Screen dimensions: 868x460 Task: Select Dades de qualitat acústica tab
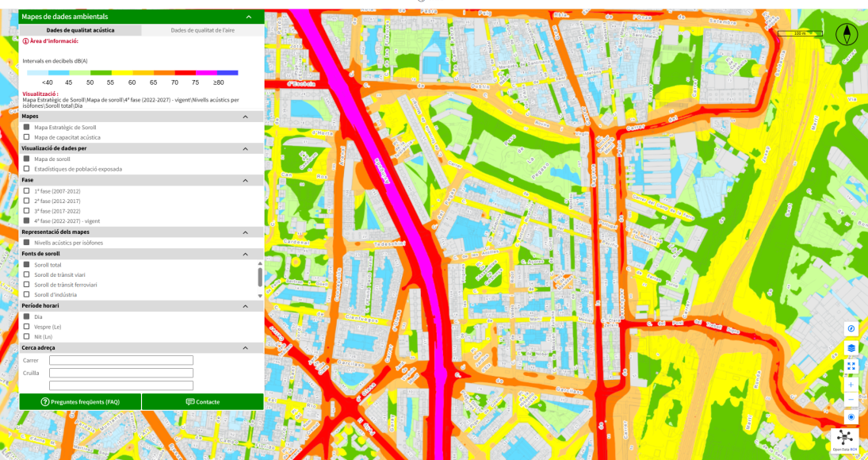click(x=80, y=30)
